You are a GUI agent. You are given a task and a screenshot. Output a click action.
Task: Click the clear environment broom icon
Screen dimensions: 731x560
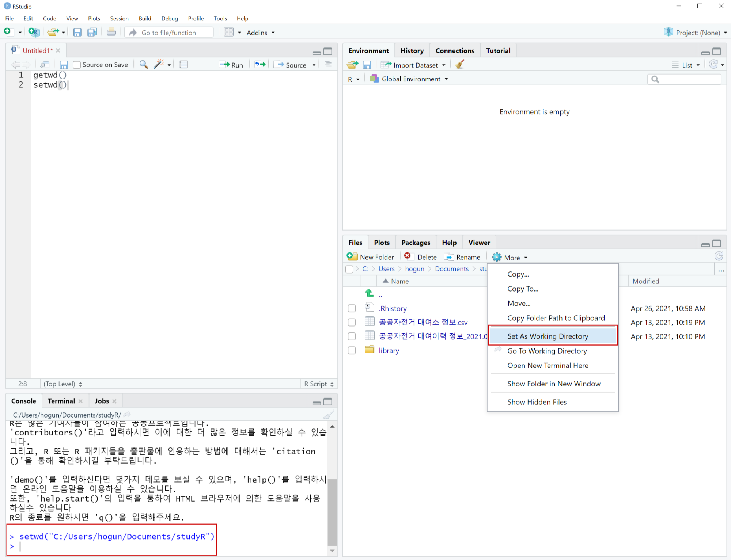point(460,65)
